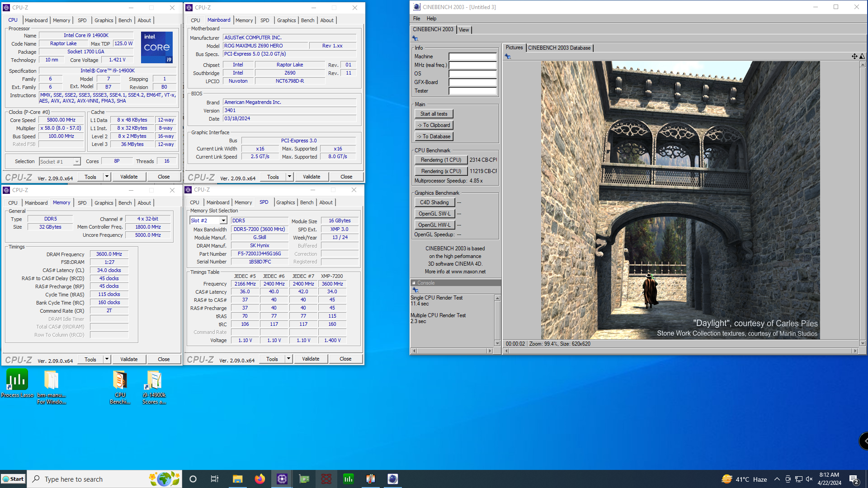Open Task View on taskbar

[215, 479]
